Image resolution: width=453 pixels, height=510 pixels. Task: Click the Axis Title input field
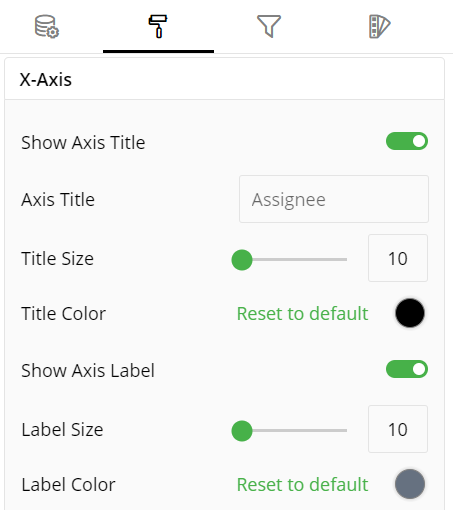point(334,199)
